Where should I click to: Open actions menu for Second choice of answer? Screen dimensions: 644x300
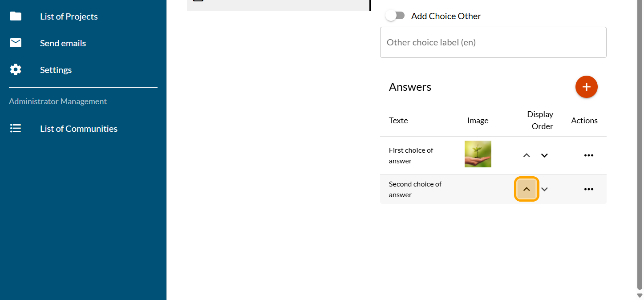[x=588, y=189]
